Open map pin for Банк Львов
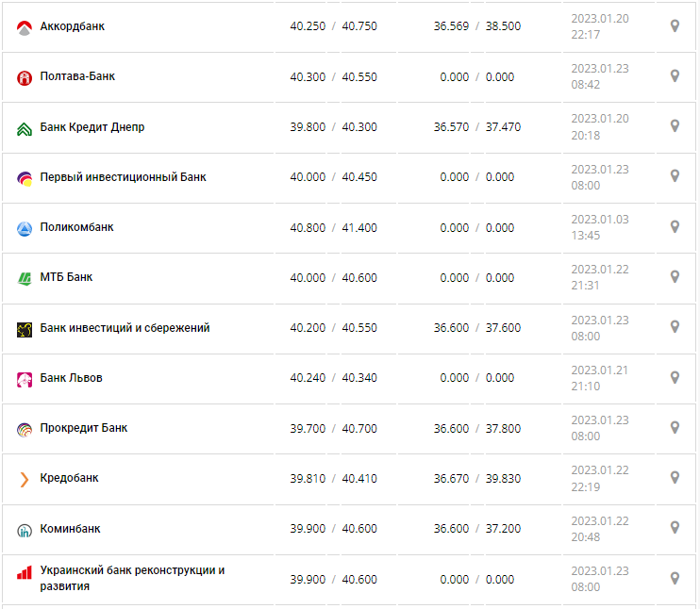 coord(675,377)
